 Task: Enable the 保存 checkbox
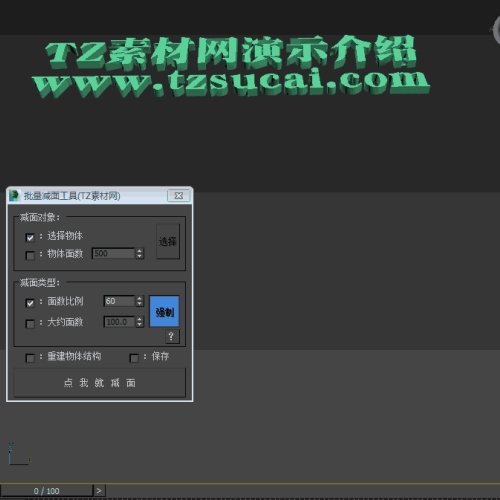tap(134, 358)
